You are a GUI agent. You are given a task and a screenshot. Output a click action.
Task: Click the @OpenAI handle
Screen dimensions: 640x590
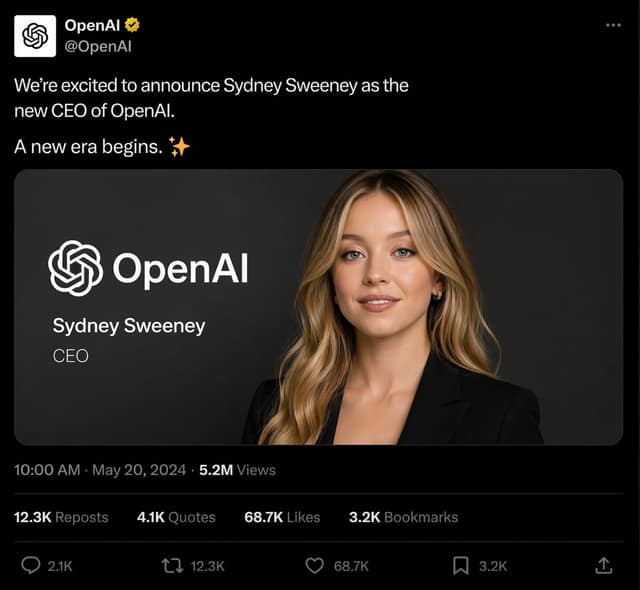point(98,46)
